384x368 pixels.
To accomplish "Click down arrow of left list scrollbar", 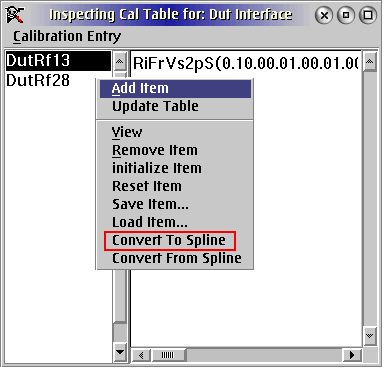I will [120, 352].
